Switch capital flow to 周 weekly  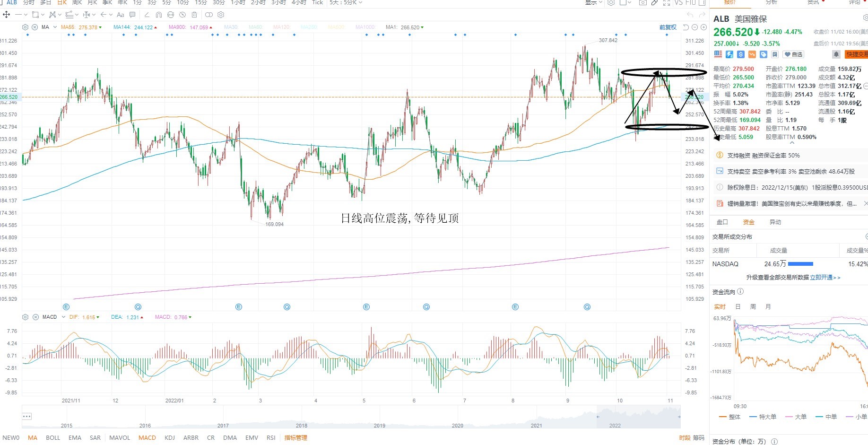click(x=753, y=307)
